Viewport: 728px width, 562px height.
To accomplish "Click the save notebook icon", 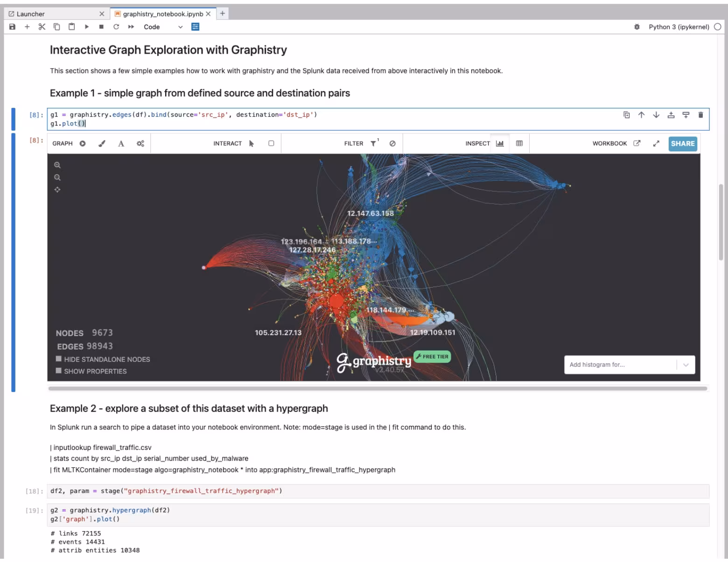I will pyautogui.click(x=13, y=27).
